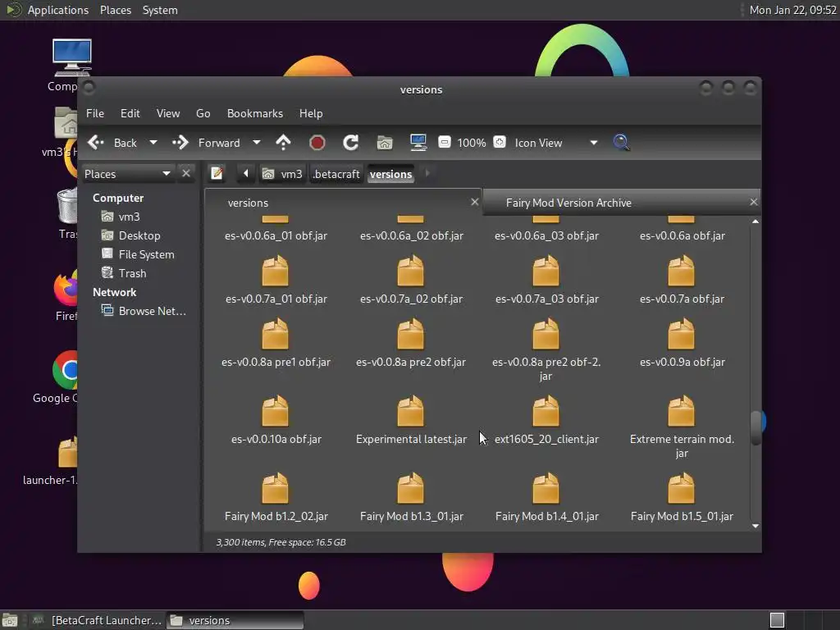Go up to the parent folder
Image resolution: width=840 pixels, height=630 pixels.
(283, 143)
